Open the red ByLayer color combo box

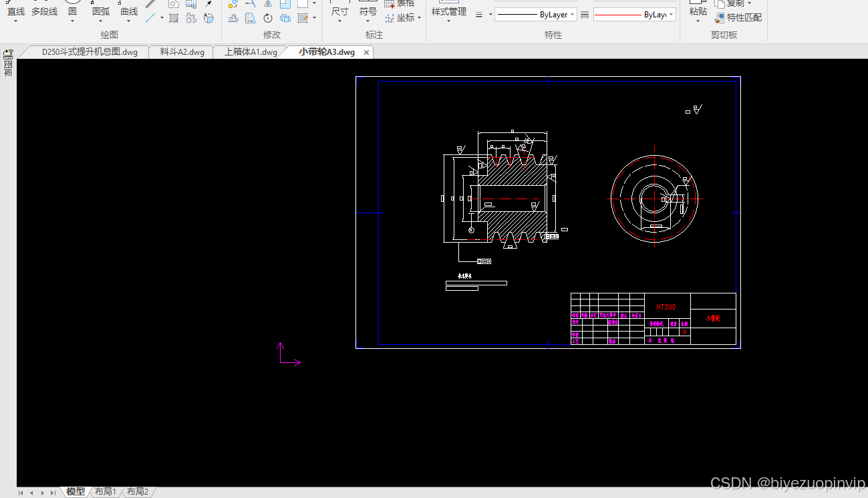pos(634,15)
